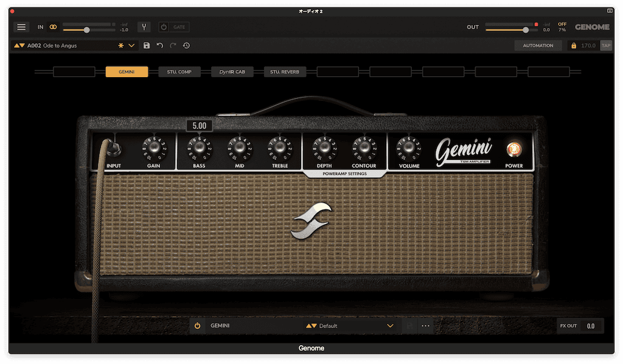Image resolution: width=623 pixels, height=364 pixels.
Task: Click the TAP tempo button
Action: click(606, 46)
